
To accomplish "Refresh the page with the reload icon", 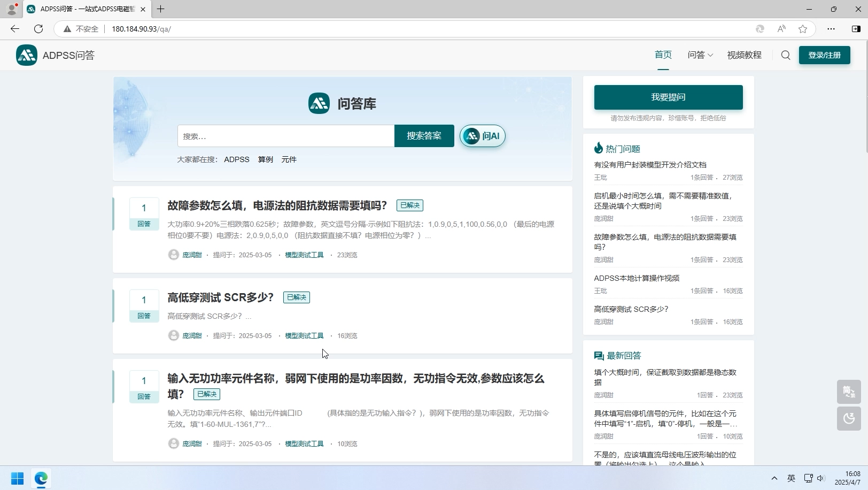I will point(38,29).
